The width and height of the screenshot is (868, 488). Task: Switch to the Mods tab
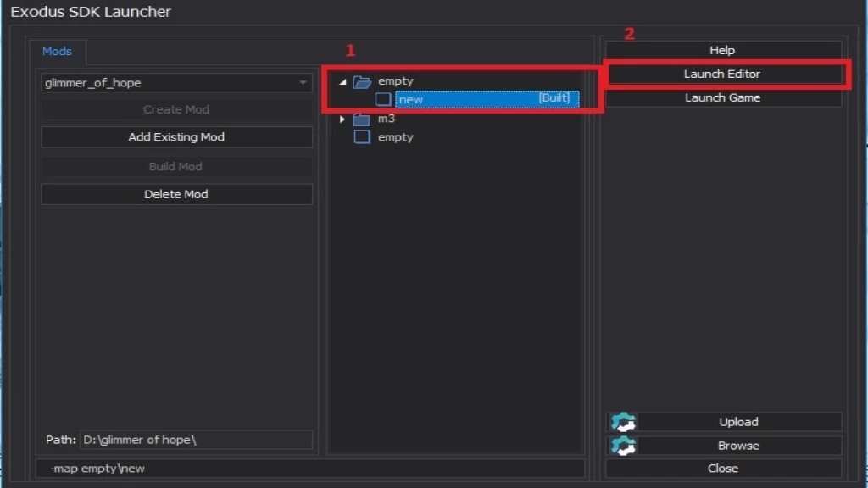pyautogui.click(x=57, y=52)
